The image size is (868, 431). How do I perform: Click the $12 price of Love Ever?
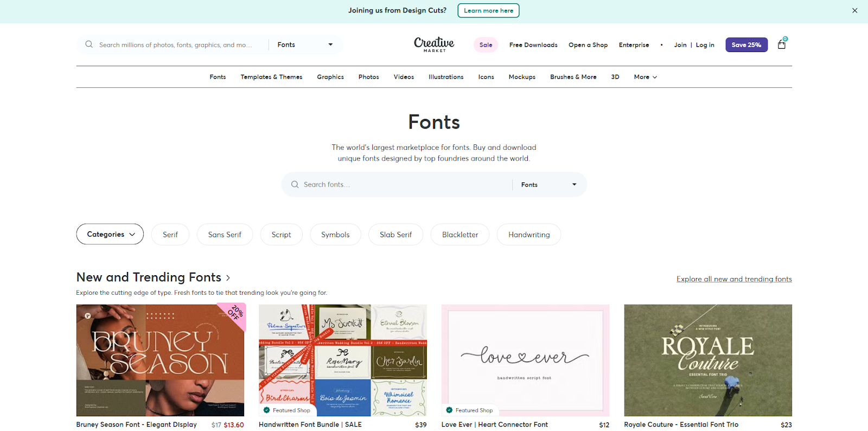(x=604, y=425)
